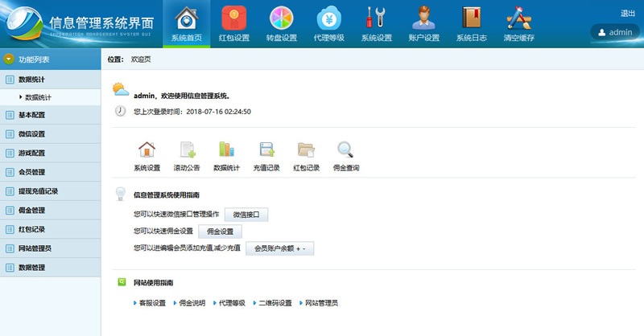Click 退出 to log out
Image resolution: width=644 pixels, height=336 pixels.
coord(628,14)
